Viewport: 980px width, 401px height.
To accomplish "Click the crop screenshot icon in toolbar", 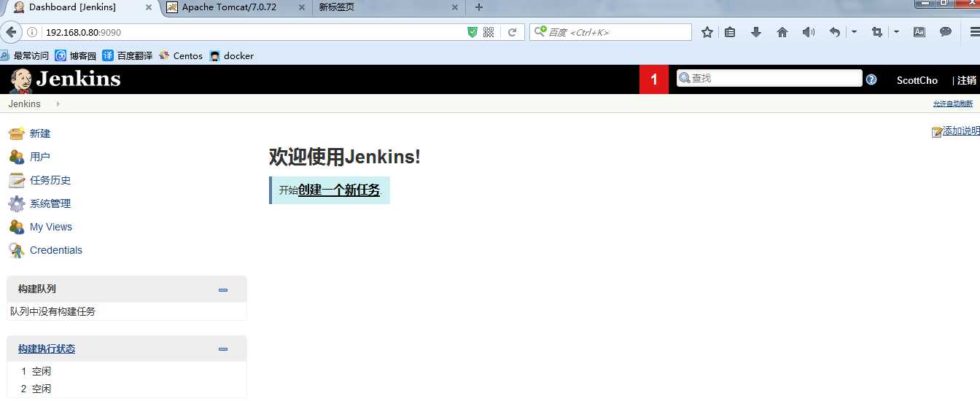I will tap(877, 32).
